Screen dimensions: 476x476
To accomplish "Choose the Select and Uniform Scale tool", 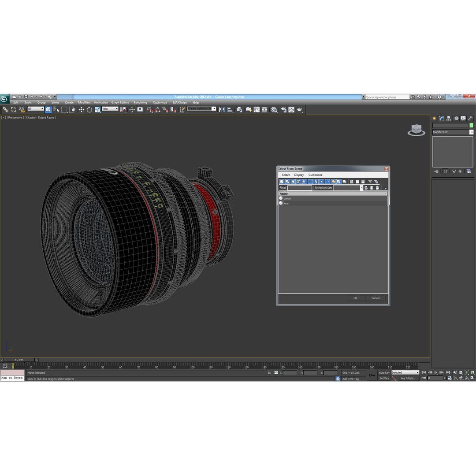I will point(97,110).
